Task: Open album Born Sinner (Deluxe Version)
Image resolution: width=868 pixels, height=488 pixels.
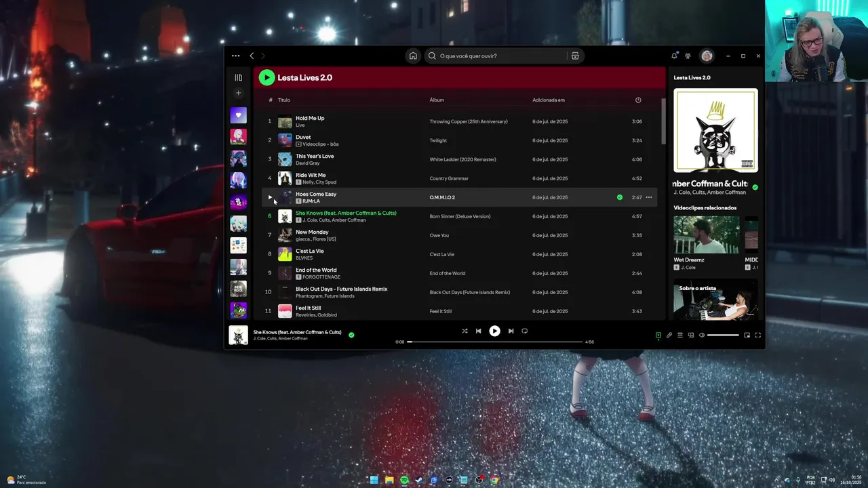Action: 460,216
